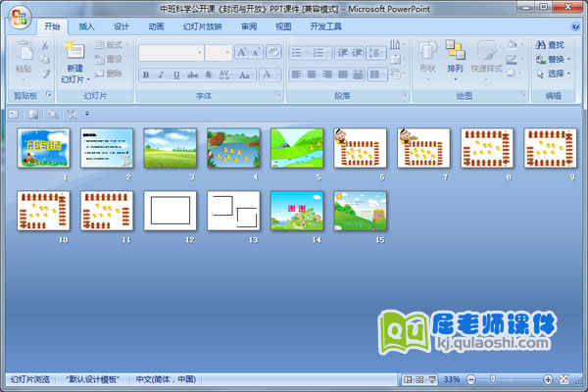The height and width of the screenshot is (392, 588).
Task: Toggle Italic formatting
Action: coord(161,75)
